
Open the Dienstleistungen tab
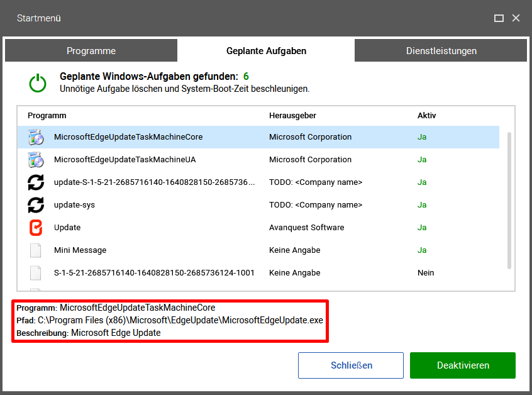(x=441, y=50)
